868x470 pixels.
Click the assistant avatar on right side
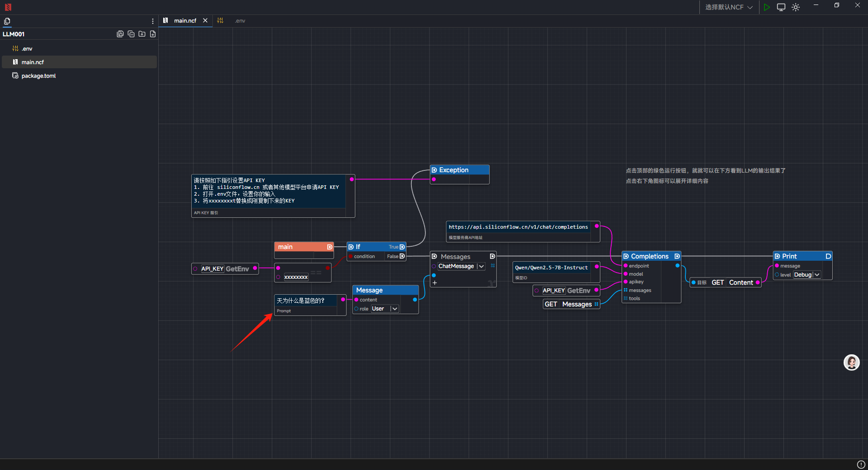tap(851, 362)
